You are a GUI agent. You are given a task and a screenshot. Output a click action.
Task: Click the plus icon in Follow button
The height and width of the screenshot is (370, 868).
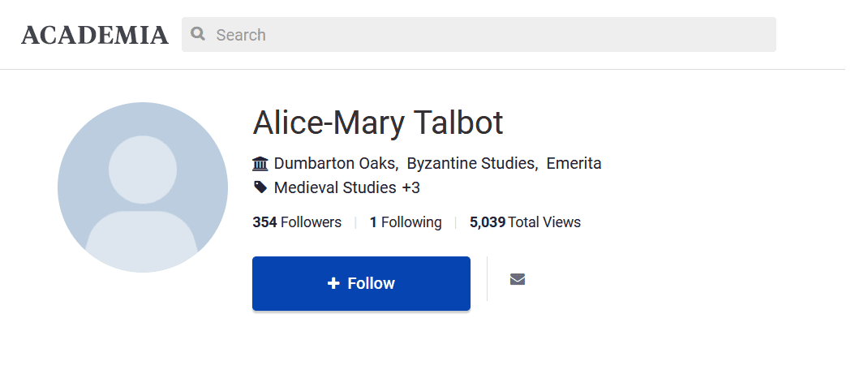pyautogui.click(x=333, y=283)
